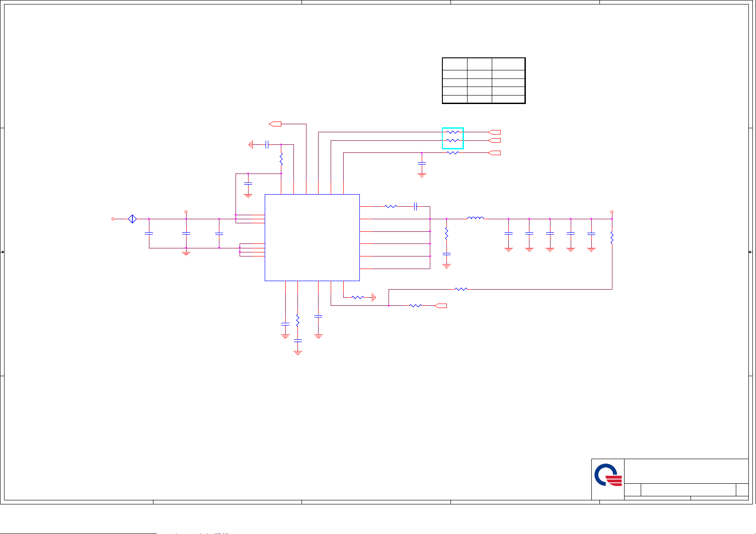Select the third off-page connector at the right end

494,153
